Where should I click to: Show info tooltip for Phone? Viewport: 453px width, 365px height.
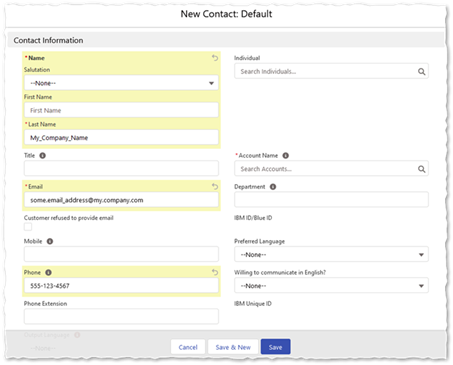(48, 272)
